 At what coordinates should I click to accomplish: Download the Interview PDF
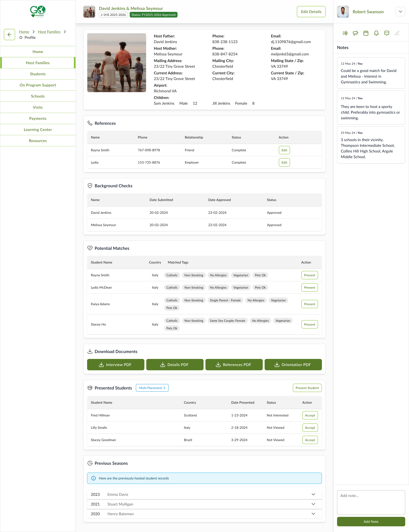click(116, 364)
